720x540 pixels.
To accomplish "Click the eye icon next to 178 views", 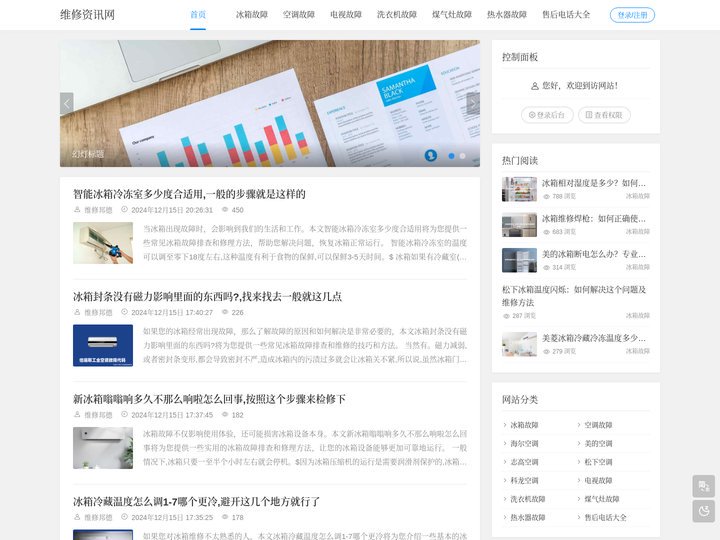I will [225, 517].
